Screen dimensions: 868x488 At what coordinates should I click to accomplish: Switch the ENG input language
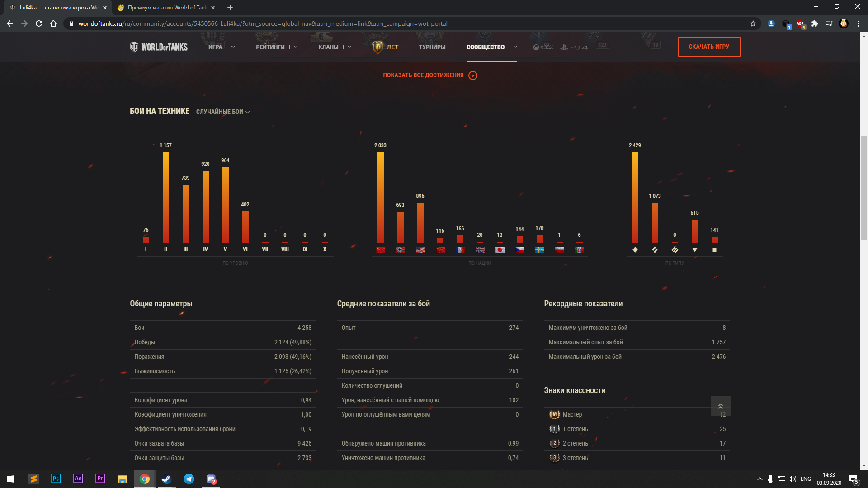[806, 479]
